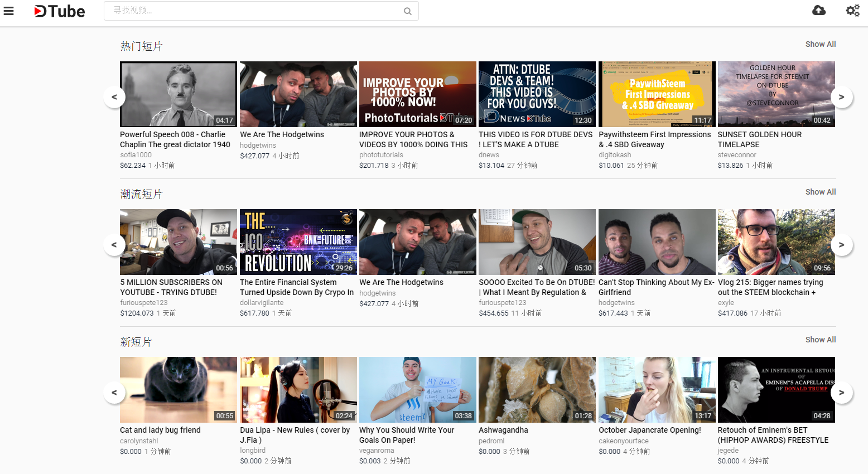Show all trending videos (潮流短片)
The width and height of the screenshot is (868, 474).
click(x=821, y=192)
